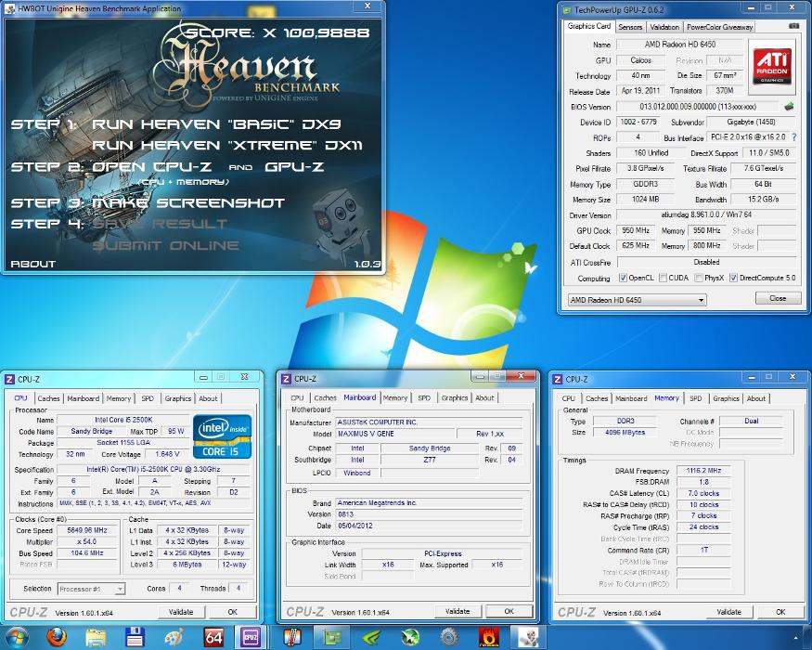Click the blue floppy disk taskbar icon
This screenshot has width=812, height=650.
135,638
